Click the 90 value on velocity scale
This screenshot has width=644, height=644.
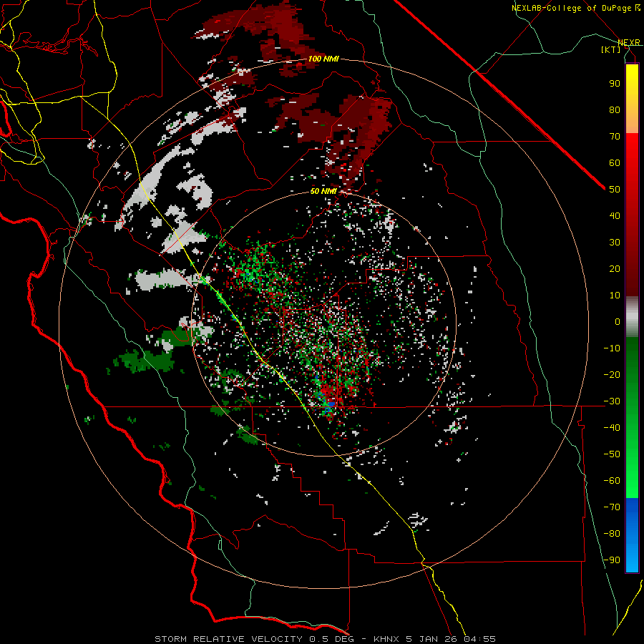click(615, 84)
